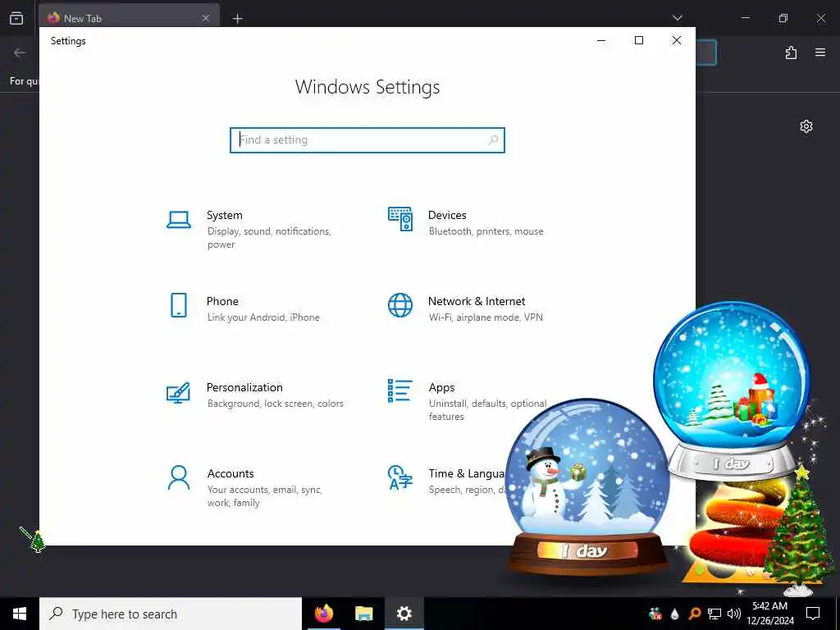Image resolution: width=840 pixels, height=630 pixels.
Task: Open the Devices keyboard and speaker icon
Action: tap(400, 219)
